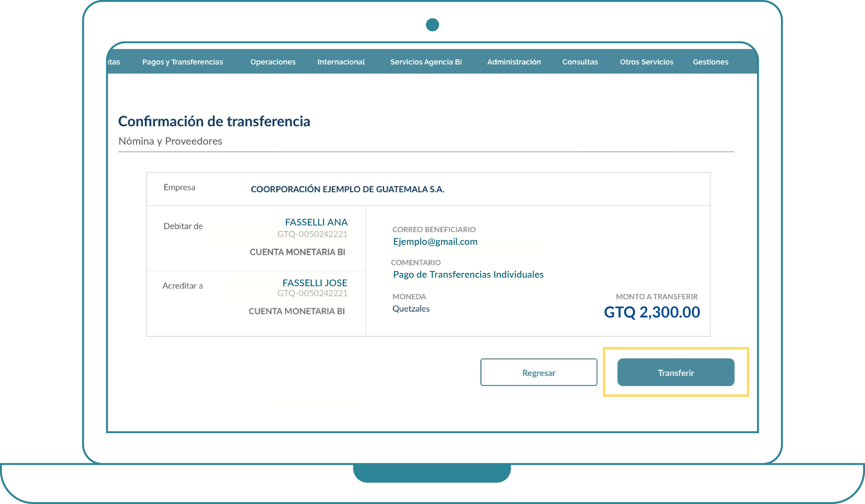Select the FASSELLI ANA debit account name
The width and height of the screenshot is (865, 504).
316,222
